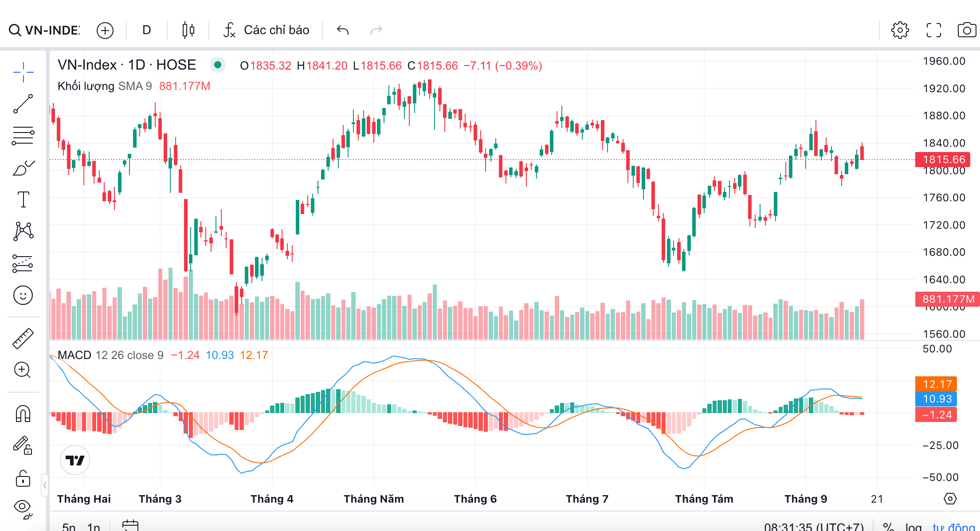
Task: Select the text annotation tool
Action: (x=23, y=199)
